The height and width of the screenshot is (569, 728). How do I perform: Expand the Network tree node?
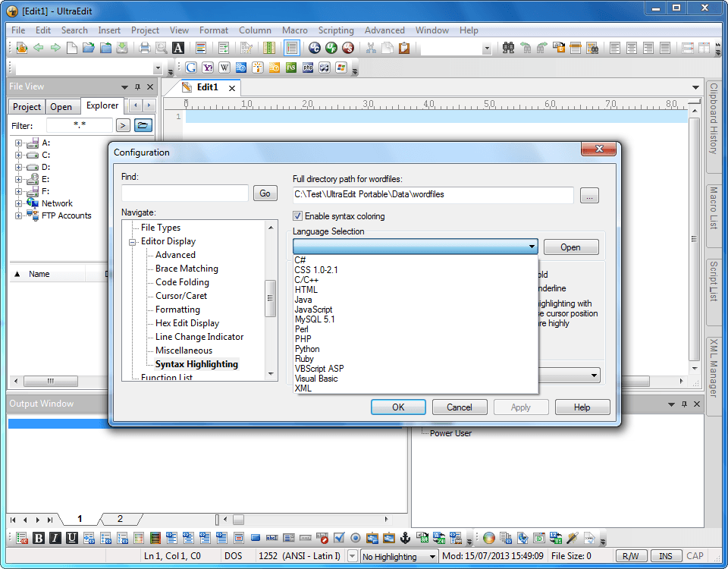point(18,203)
